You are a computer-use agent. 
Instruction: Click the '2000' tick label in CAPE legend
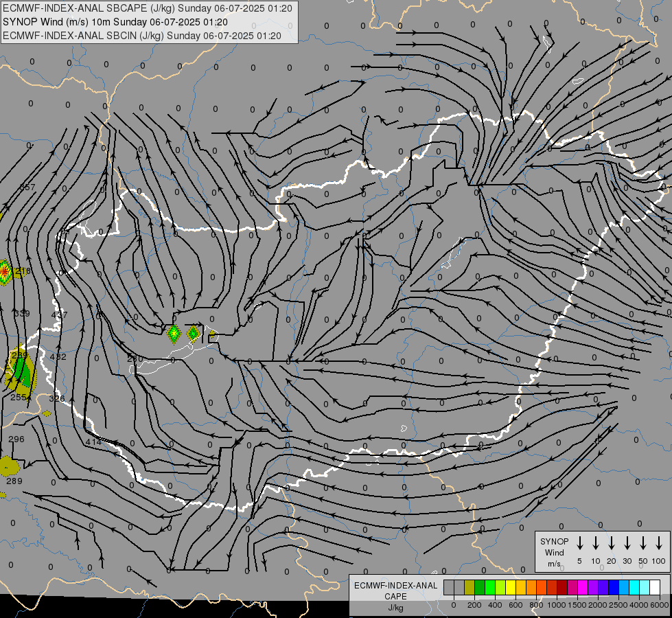click(598, 605)
